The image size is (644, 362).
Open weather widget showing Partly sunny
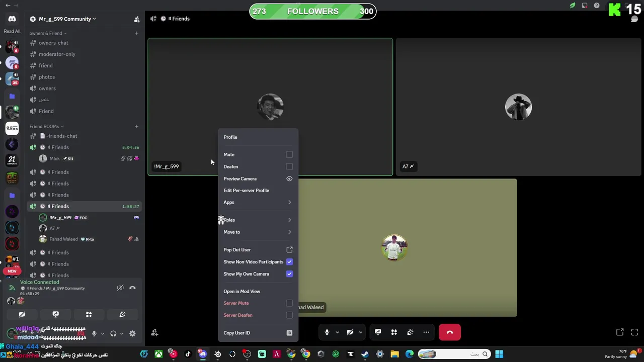[x=621, y=354]
